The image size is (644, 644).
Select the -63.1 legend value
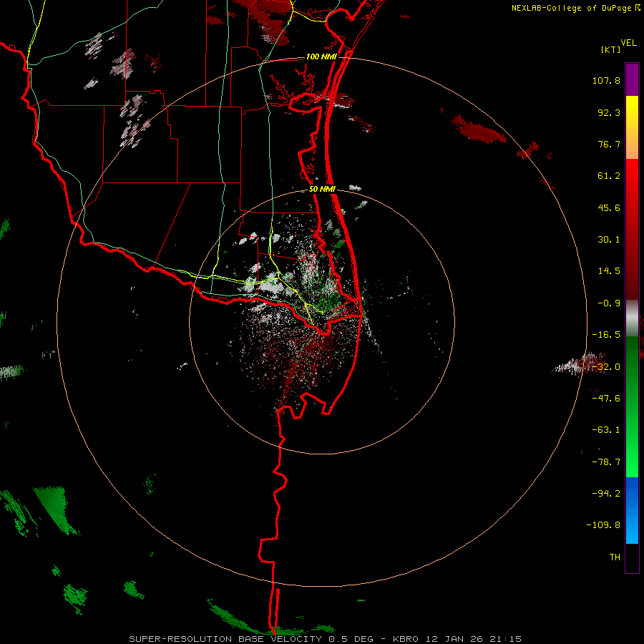pos(606,430)
